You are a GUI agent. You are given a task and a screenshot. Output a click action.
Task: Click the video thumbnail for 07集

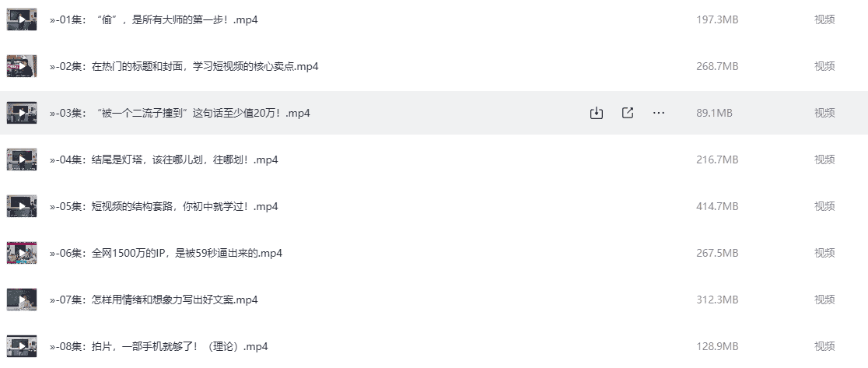22,300
